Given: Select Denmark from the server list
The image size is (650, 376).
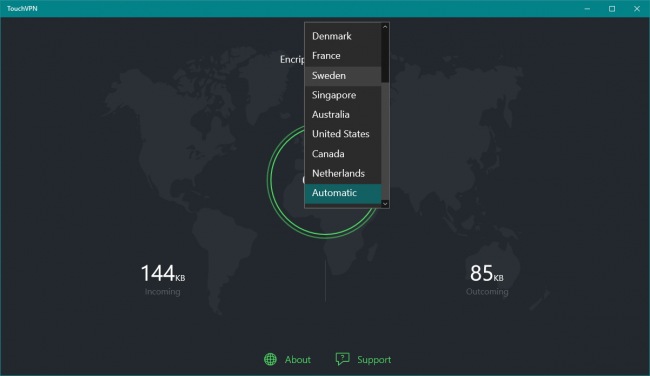Looking at the screenshot, I should pyautogui.click(x=343, y=36).
